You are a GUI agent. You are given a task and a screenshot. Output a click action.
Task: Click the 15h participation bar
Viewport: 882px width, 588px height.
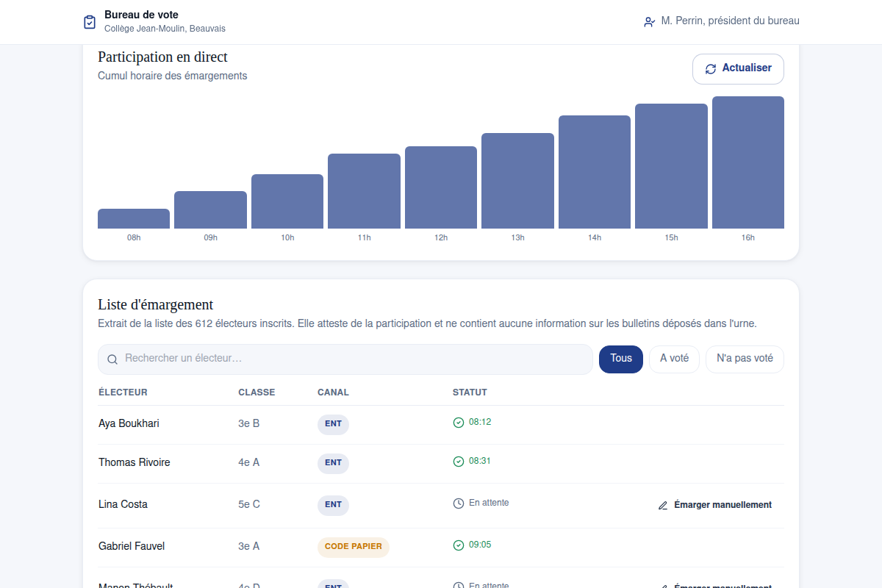click(671, 166)
